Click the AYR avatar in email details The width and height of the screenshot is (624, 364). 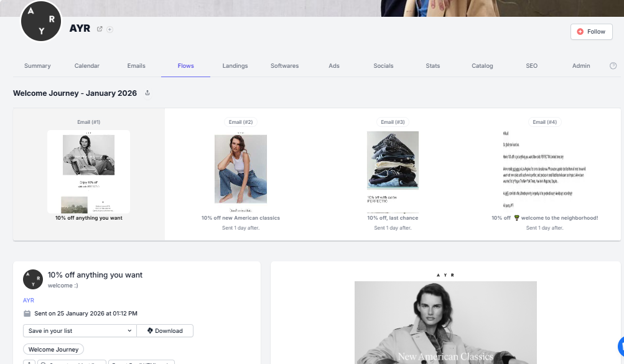coord(33,279)
